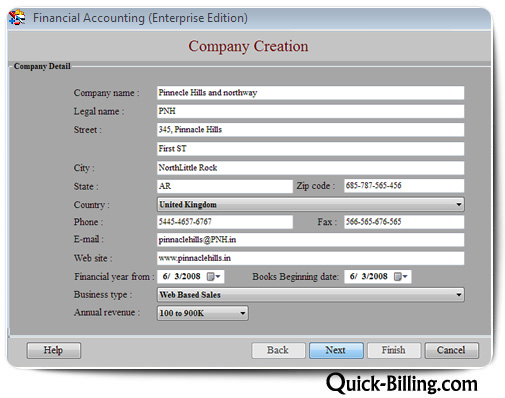Go to previous step with Back button
Image resolution: width=505 pixels, height=398 pixels.
pos(278,350)
